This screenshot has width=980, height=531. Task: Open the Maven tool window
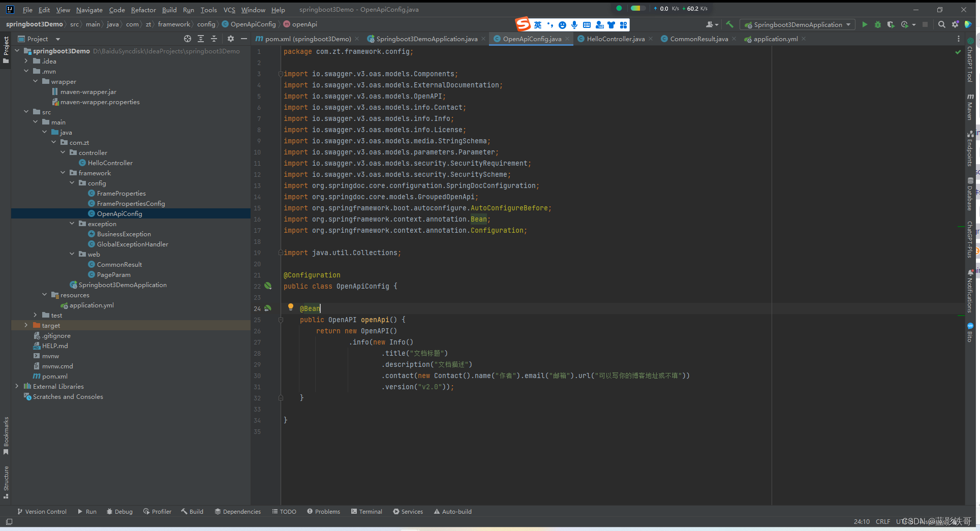click(x=970, y=107)
